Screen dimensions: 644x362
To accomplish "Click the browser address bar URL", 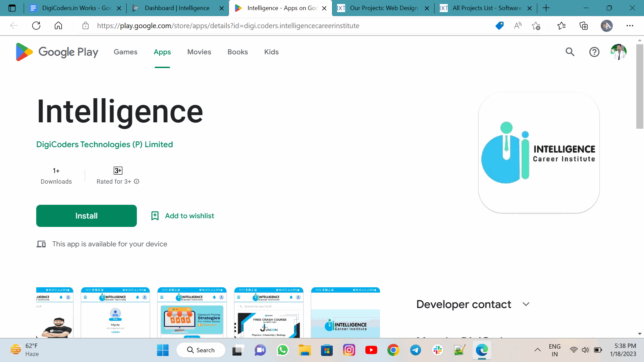I will tap(228, 26).
